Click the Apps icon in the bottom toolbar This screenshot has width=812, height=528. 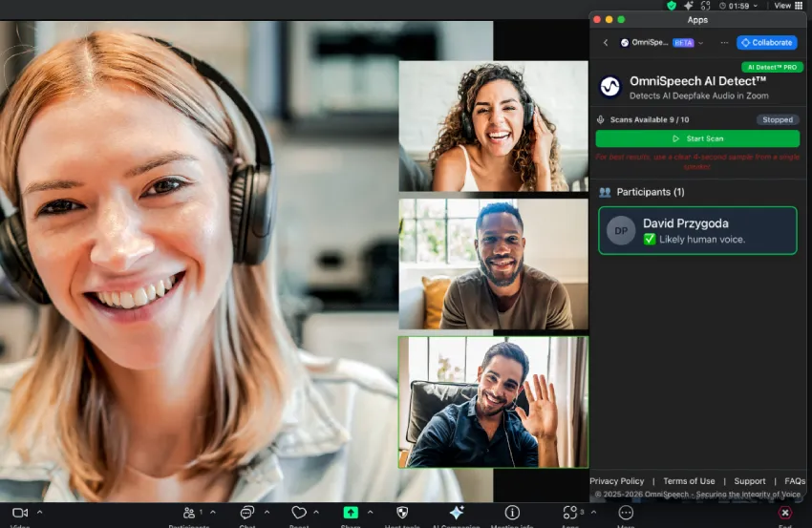coord(569,513)
